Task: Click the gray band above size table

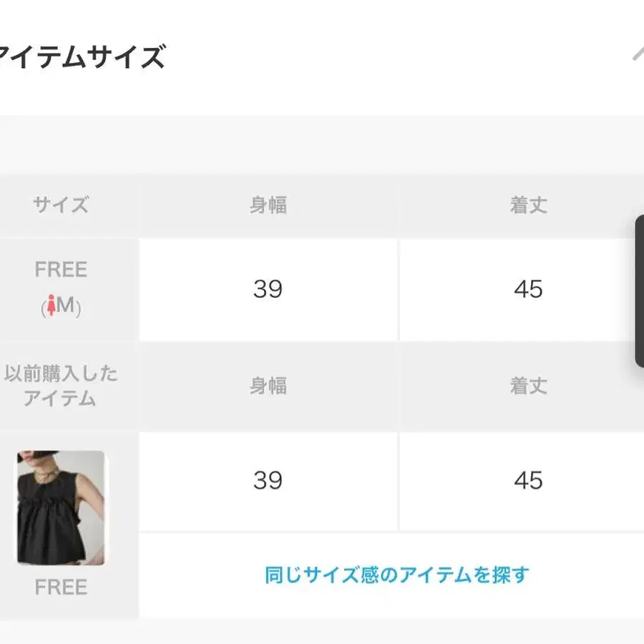Action: pos(322,145)
